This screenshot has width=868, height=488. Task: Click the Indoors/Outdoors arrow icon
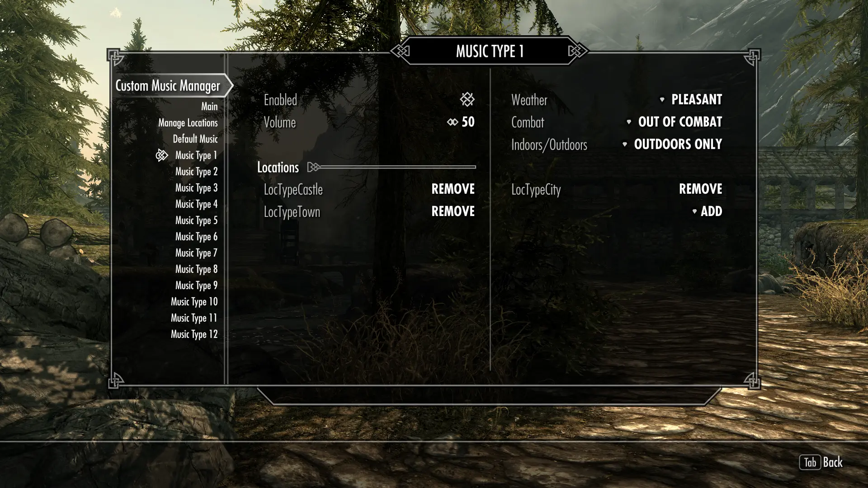point(625,144)
